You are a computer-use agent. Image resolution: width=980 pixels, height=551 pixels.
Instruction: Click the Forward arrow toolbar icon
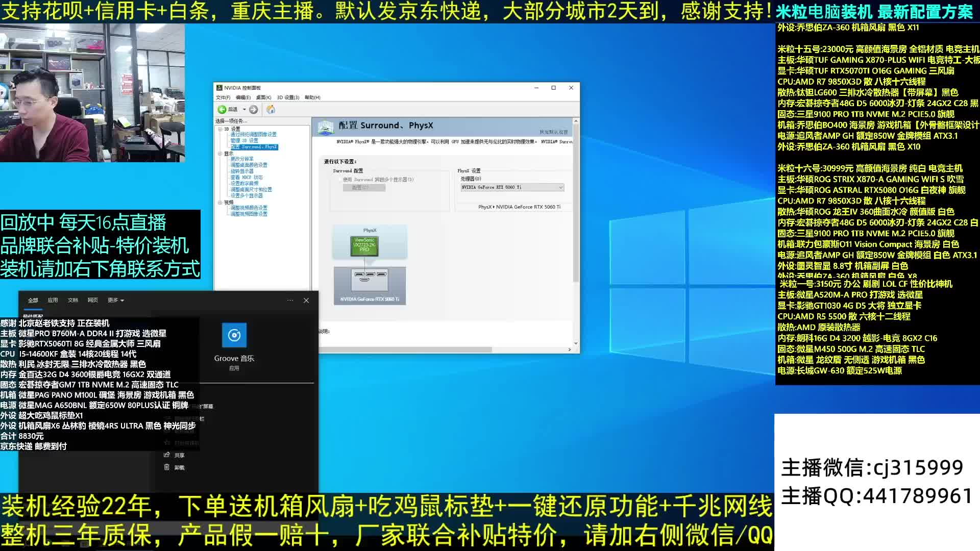tap(254, 109)
